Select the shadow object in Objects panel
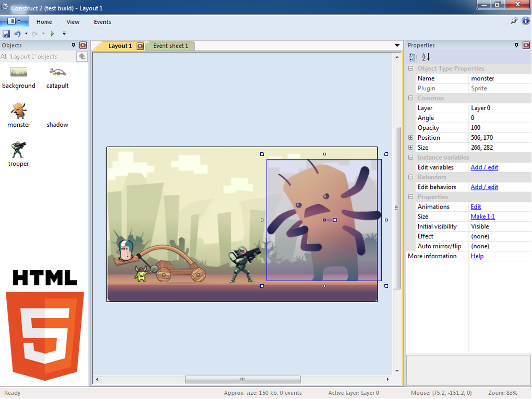Image resolution: width=532 pixels, height=399 pixels. coord(57,125)
